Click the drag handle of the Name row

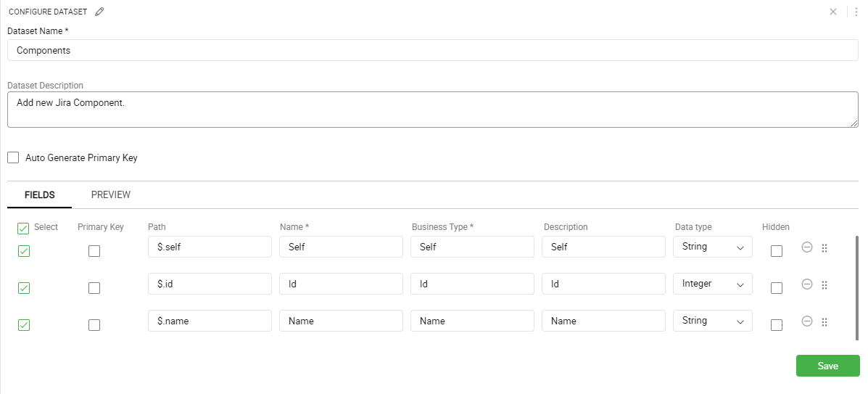pyautogui.click(x=824, y=322)
